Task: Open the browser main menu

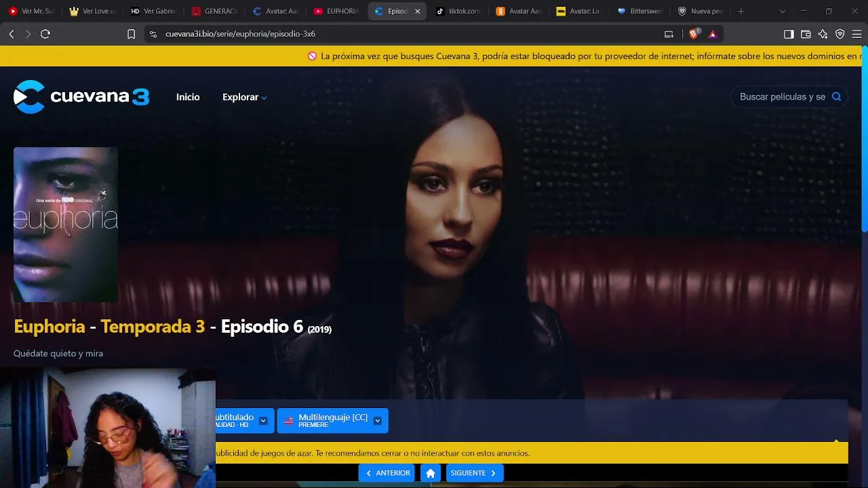Action: click(x=857, y=34)
